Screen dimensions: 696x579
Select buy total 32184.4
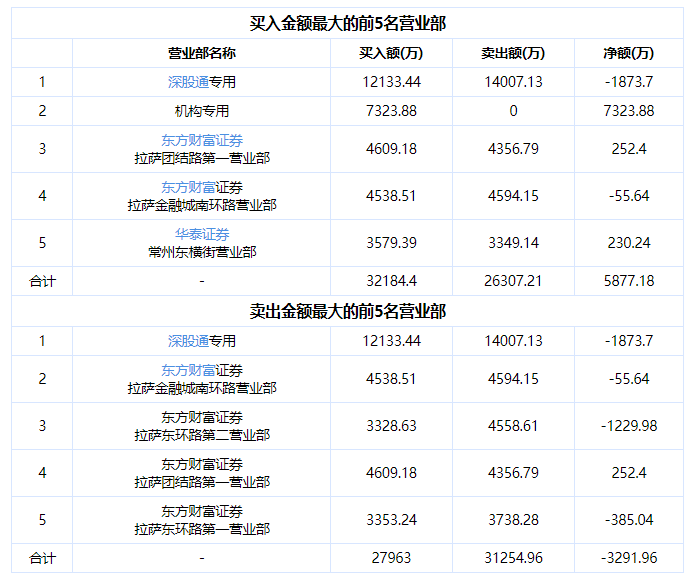pyautogui.click(x=391, y=281)
